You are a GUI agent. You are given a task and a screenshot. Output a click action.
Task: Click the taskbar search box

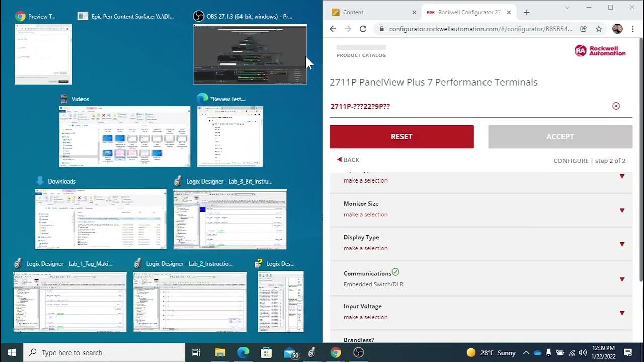(x=104, y=353)
